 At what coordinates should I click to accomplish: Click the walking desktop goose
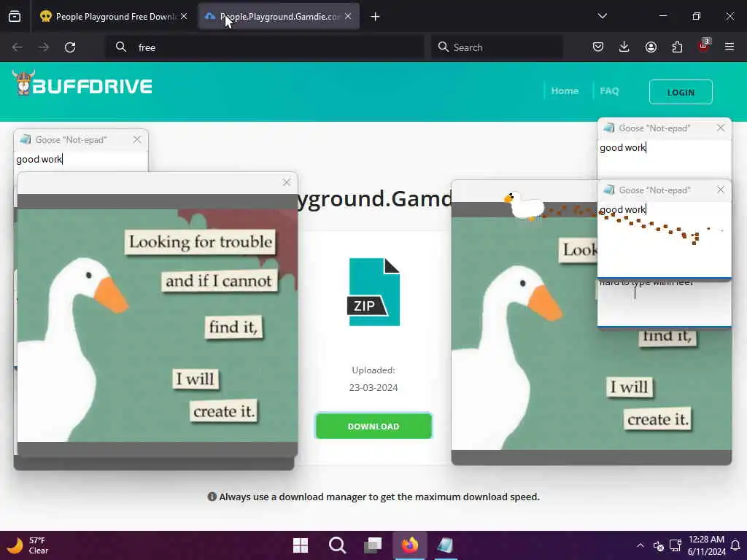coord(524,206)
